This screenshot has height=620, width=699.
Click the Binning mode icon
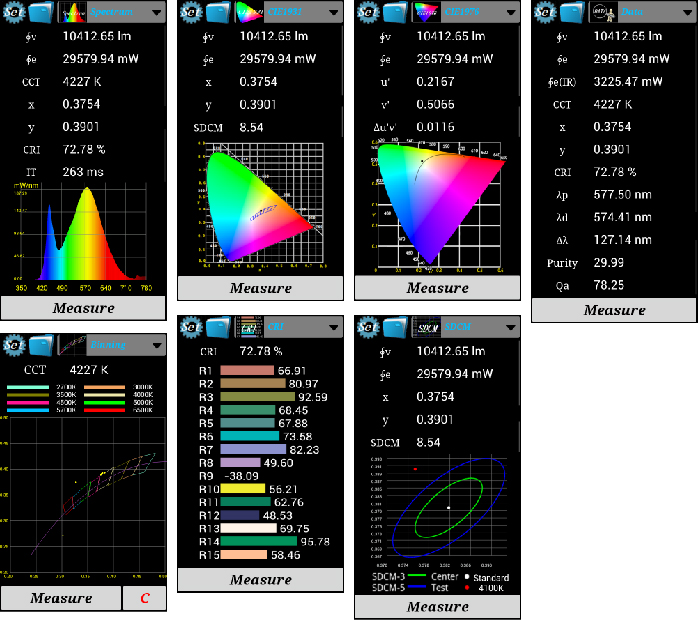click(x=72, y=345)
